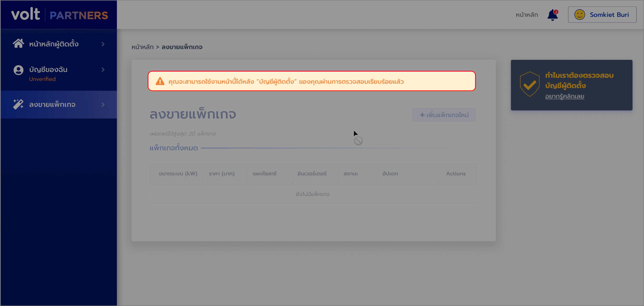Expand the หน้าหลักผู้ติดตั้ง chevron
The height and width of the screenshot is (306, 644).
click(x=103, y=44)
